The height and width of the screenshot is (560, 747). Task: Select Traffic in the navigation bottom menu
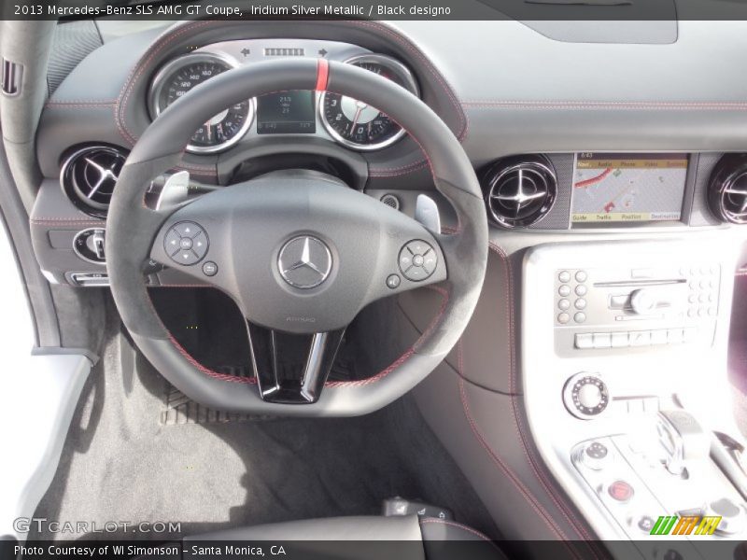click(603, 217)
